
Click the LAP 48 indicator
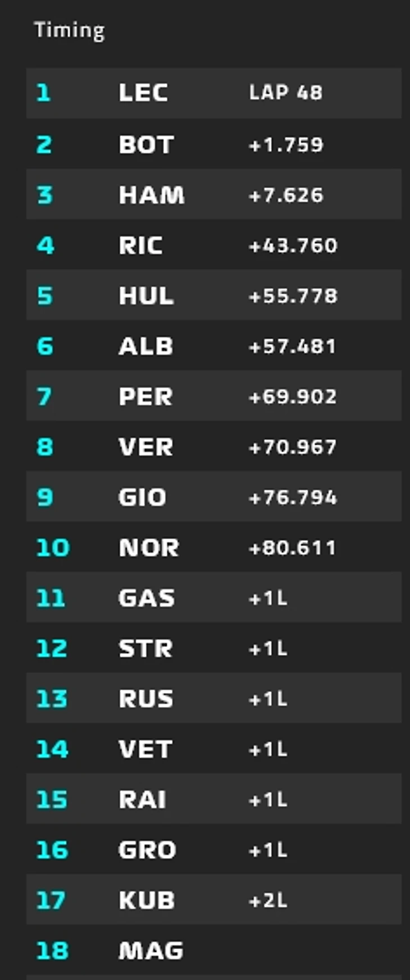coord(285,93)
